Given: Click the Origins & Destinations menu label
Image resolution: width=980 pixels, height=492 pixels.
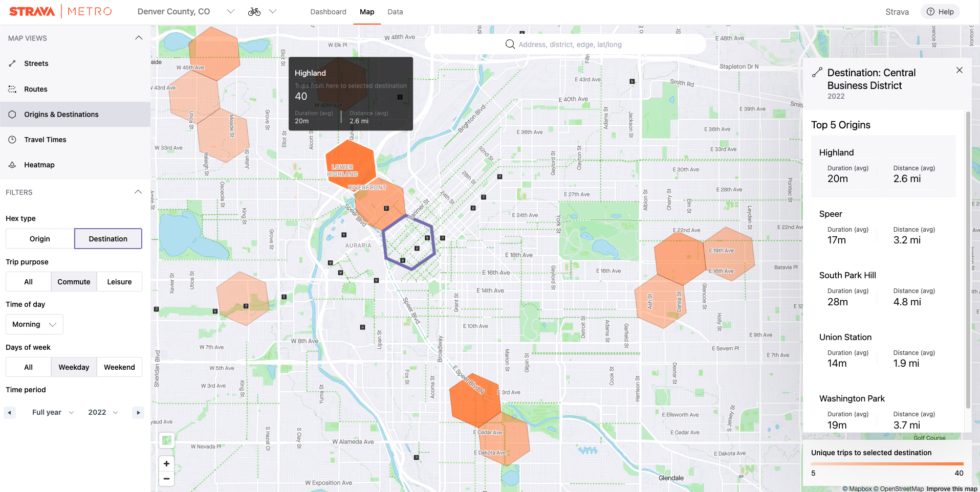Looking at the screenshot, I should (61, 115).
